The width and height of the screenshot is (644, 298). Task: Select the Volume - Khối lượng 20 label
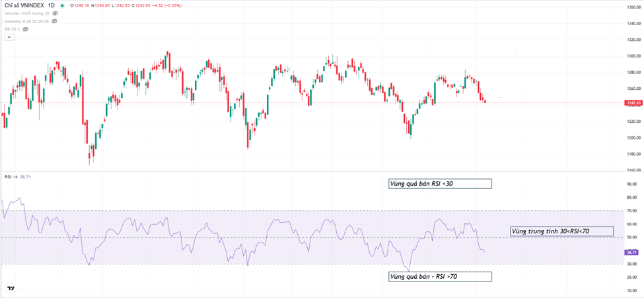click(x=26, y=13)
